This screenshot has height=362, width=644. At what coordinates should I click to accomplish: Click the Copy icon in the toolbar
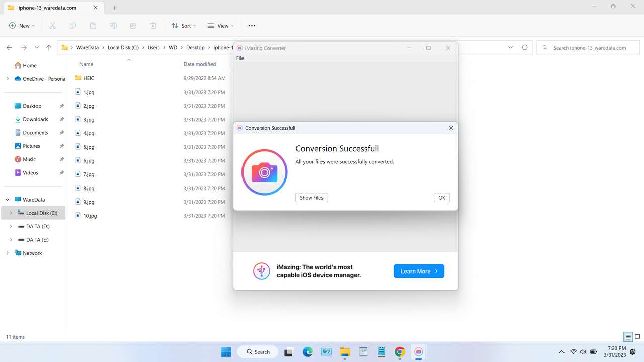click(72, 25)
